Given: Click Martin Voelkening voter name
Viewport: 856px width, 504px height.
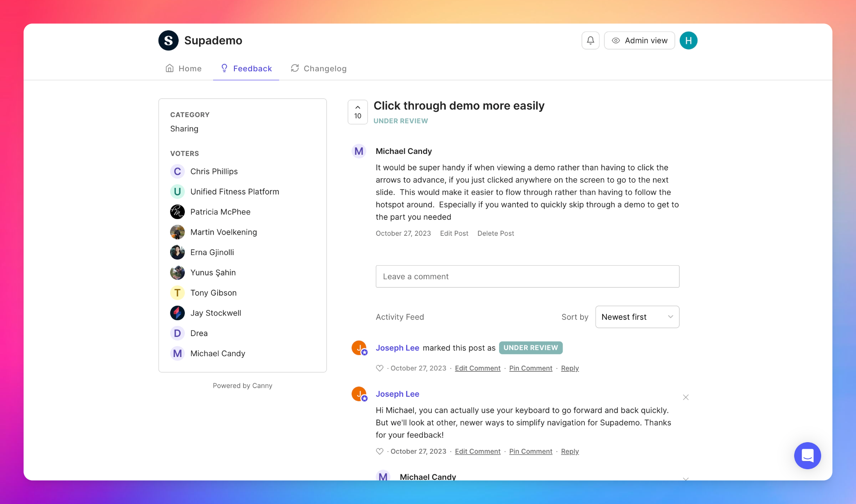Looking at the screenshot, I should (224, 232).
